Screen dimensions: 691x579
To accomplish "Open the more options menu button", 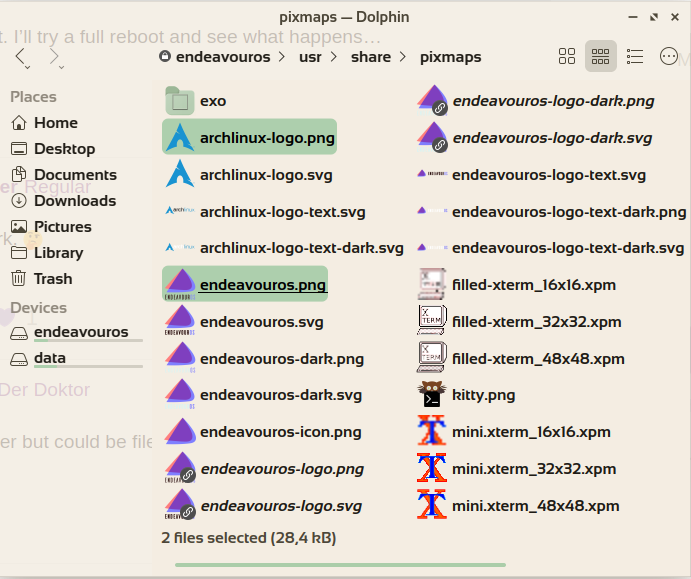I will coord(669,57).
